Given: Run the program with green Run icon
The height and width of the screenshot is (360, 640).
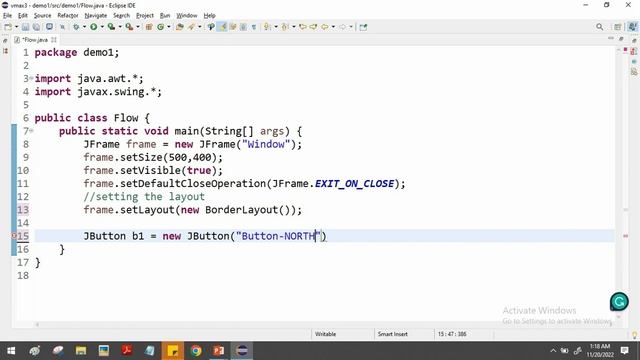Looking at the screenshot, I should (94, 27).
